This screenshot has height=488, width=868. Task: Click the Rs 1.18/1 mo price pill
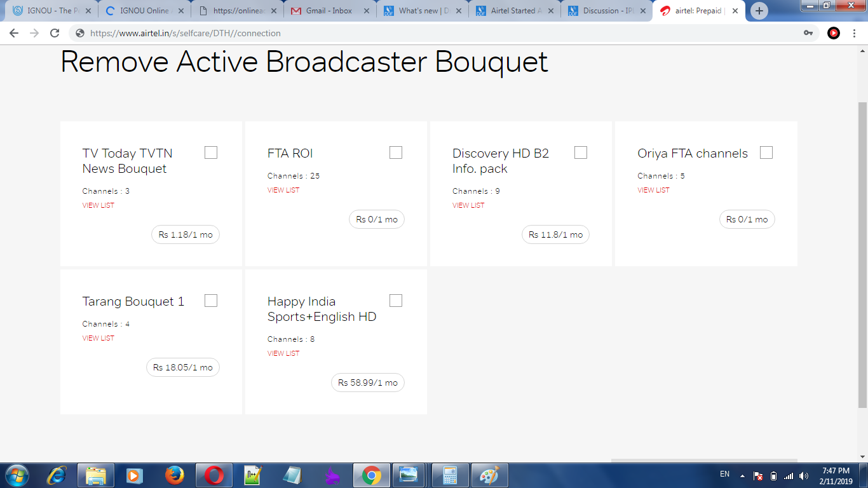(186, 234)
